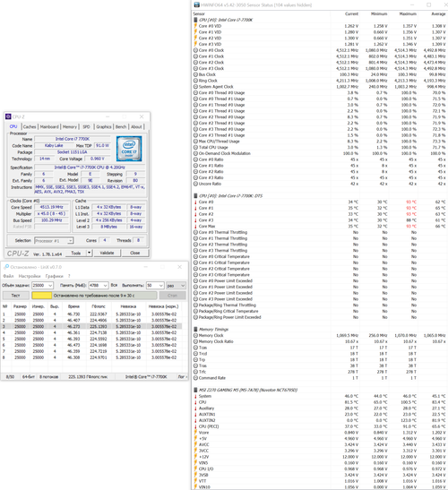Open the Файл menu in LinX
The image size is (448, 490).
[8, 276]
